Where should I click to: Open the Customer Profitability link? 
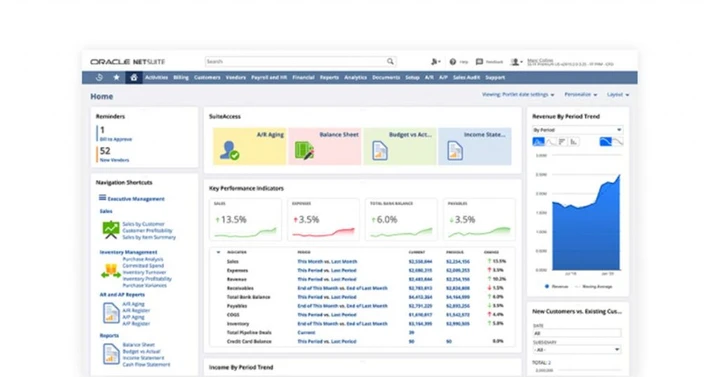click(x=147, y=231)
